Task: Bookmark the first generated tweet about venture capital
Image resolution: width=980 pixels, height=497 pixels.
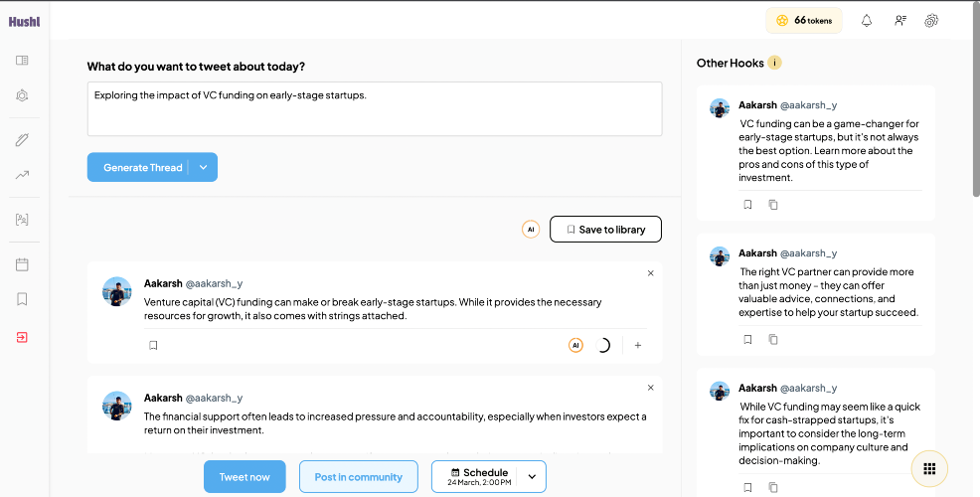Action: (153, 345)
